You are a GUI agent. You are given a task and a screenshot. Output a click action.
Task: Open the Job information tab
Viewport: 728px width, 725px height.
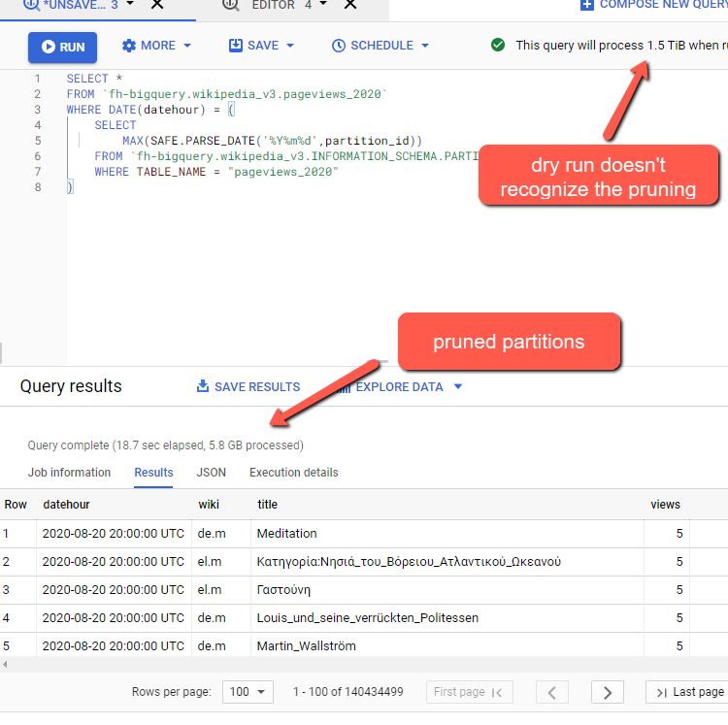(x=69, y=473)
